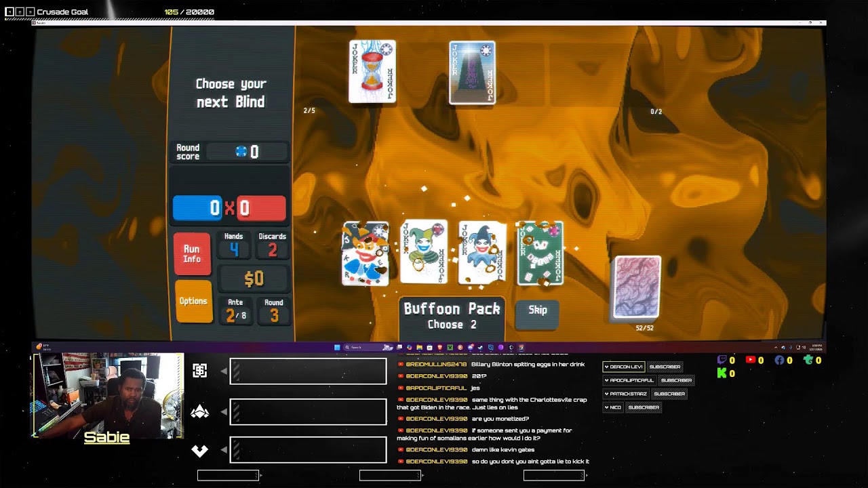
Task: Click the YouTube viewer count icon
Action: [751, 360]
